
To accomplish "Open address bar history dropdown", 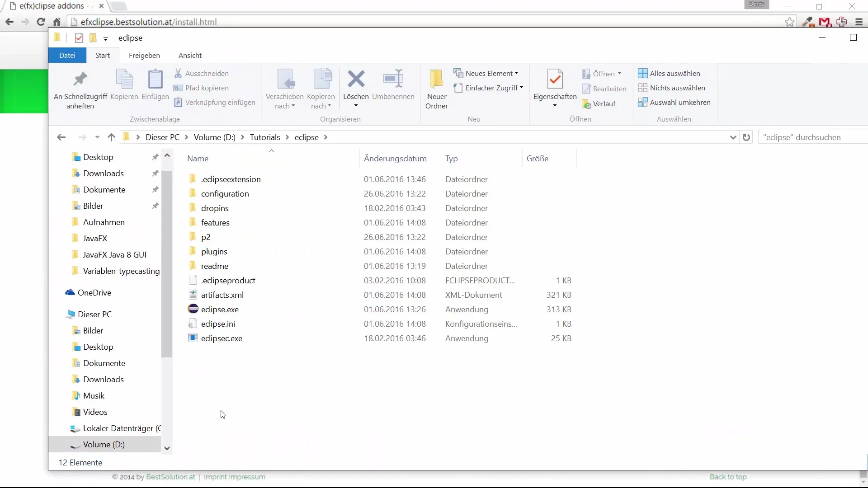I will click(733, 137).
